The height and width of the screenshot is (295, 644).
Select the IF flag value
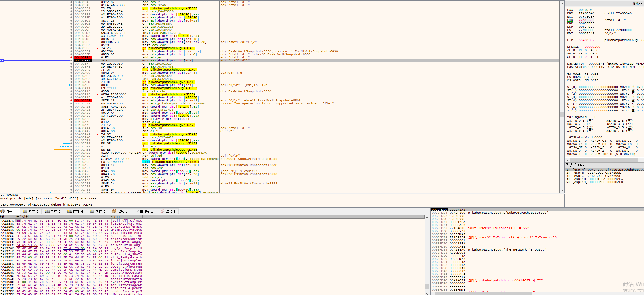597,57
